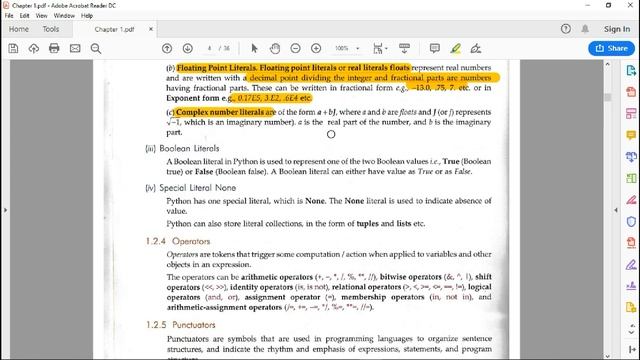Open Organize Pages tool in right pane
Screen dimensions: 640x360
coord(631,178)
